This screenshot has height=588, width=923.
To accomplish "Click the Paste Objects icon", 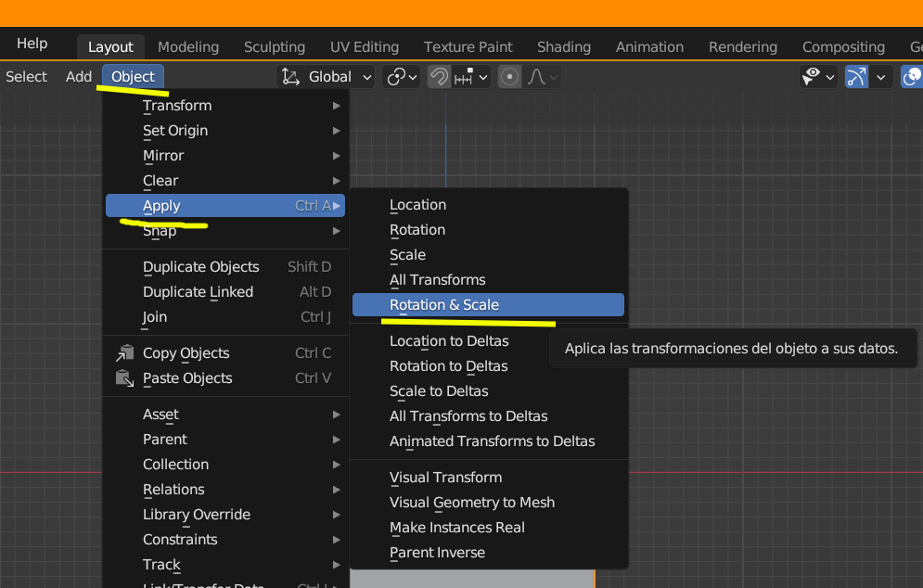I will pyautogui.click(x=124, y=378).
